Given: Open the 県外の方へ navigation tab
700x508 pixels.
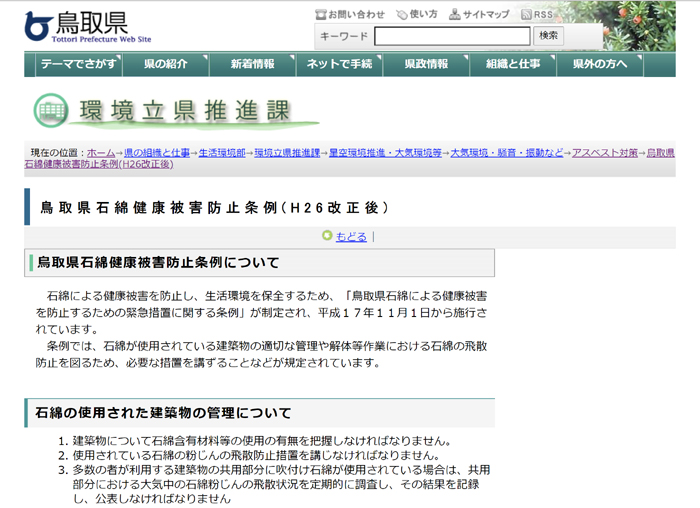Looking at the screenshot, I should [600, 64].
